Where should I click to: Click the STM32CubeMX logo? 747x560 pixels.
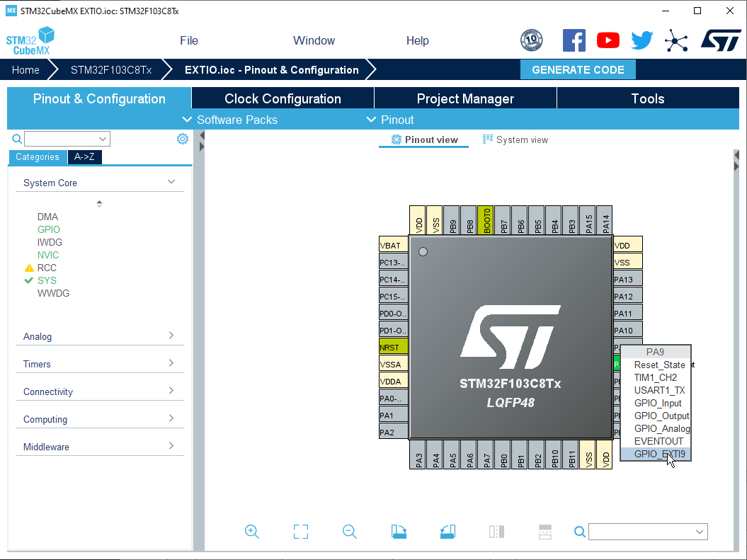tap(30, 41)
